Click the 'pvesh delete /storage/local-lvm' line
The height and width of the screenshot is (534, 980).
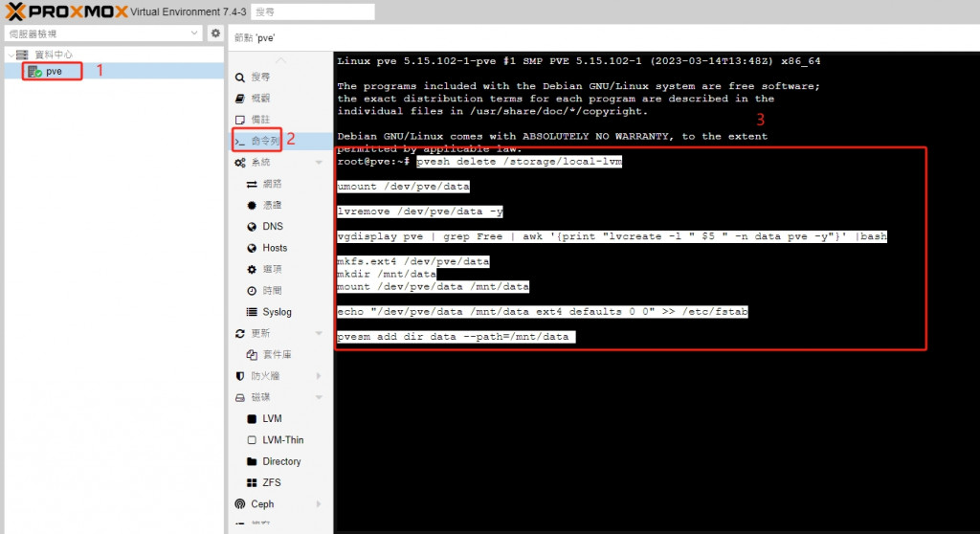519,162
